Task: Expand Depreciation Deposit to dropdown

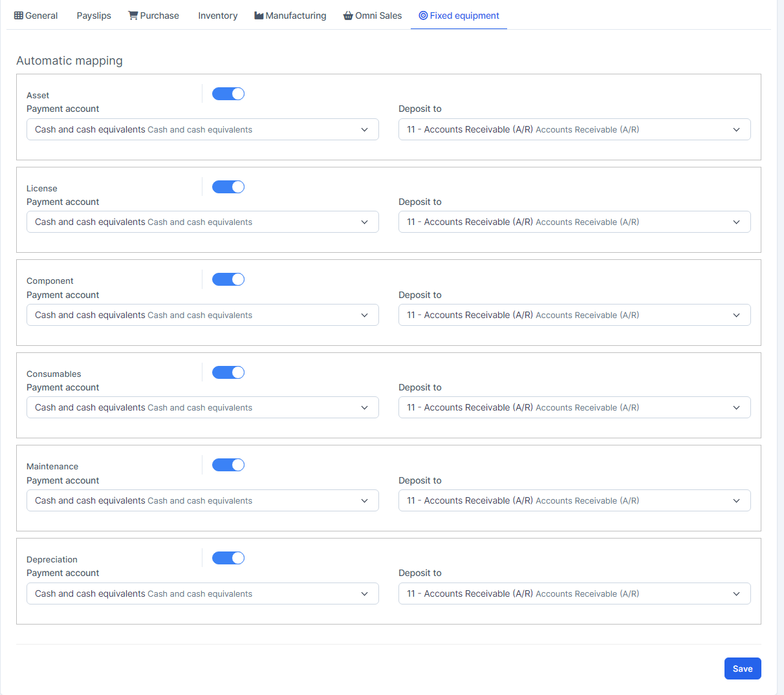Action: pos(574,593)
